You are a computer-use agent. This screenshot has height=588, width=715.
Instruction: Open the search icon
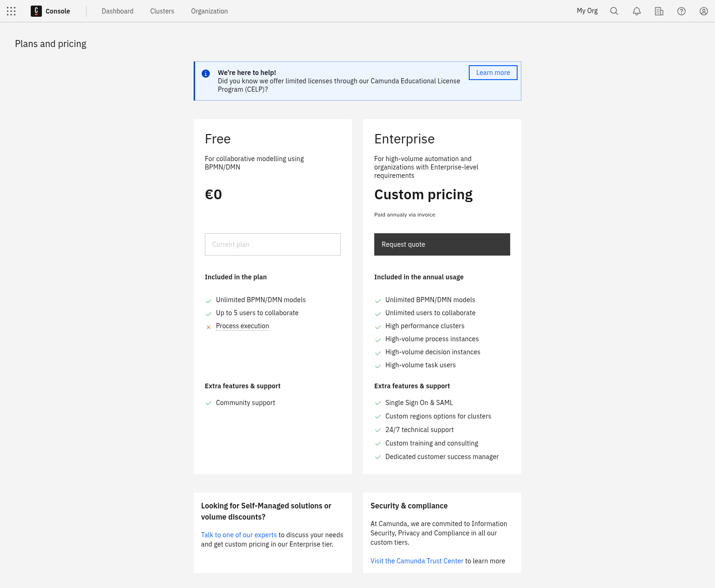tap(614, 11)
